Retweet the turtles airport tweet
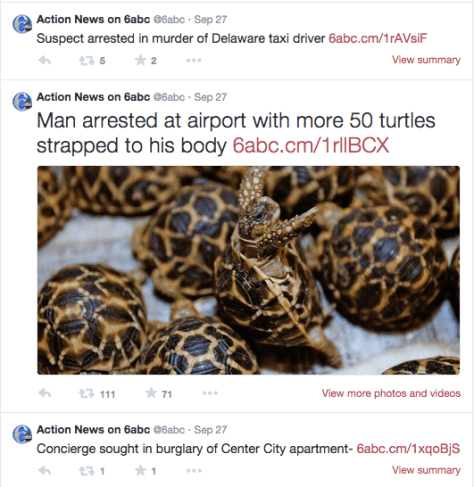This screenshot has width=474, height=487. coord(86,394)
